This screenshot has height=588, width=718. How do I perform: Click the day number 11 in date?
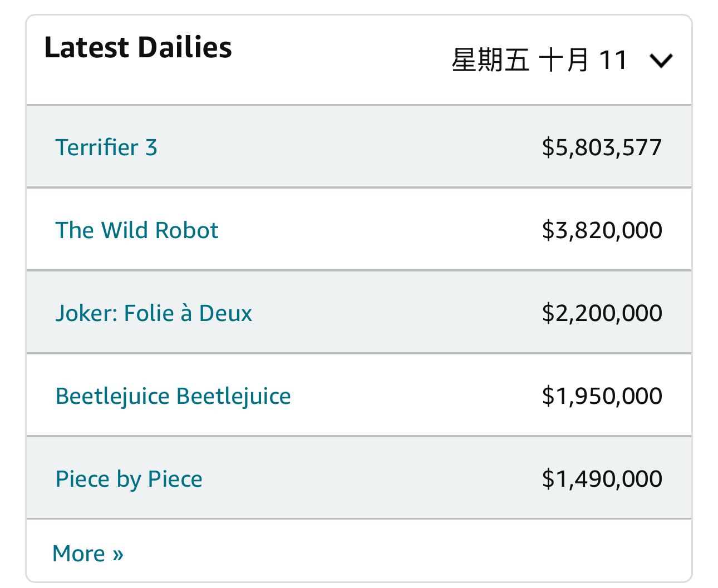pyautogui.click(x=613, y=60)
